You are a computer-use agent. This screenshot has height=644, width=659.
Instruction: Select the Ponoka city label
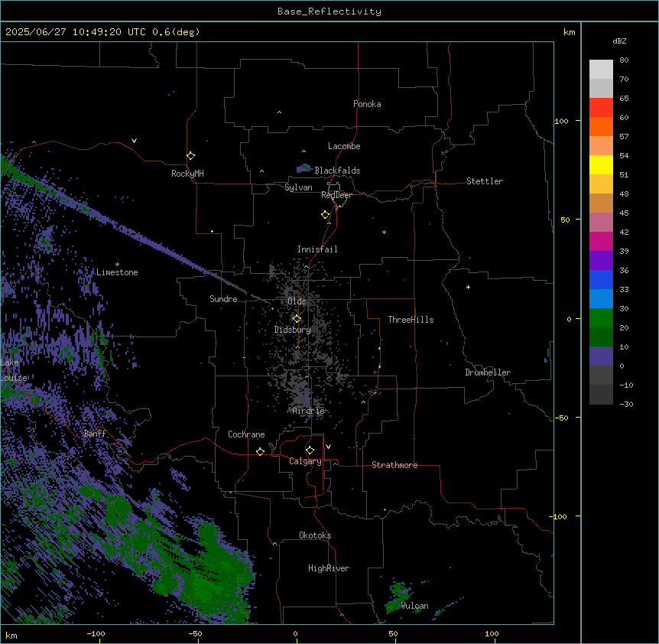[367, 104]
